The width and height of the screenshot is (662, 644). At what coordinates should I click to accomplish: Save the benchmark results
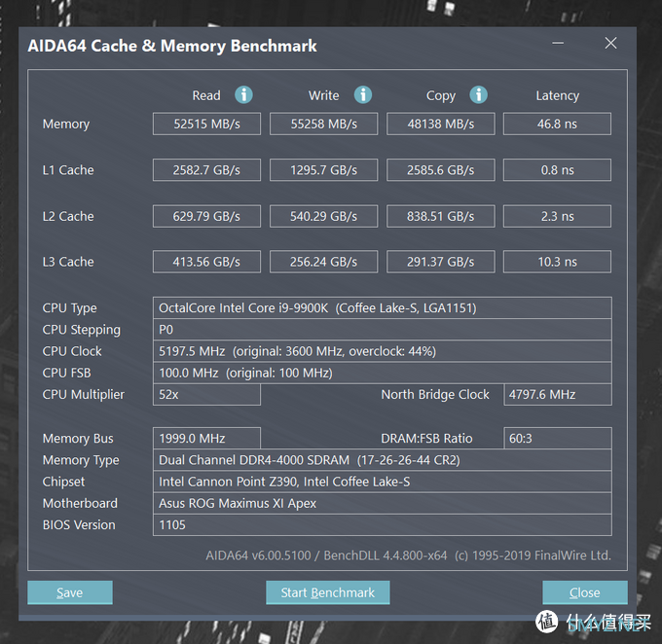pos(70,592)
